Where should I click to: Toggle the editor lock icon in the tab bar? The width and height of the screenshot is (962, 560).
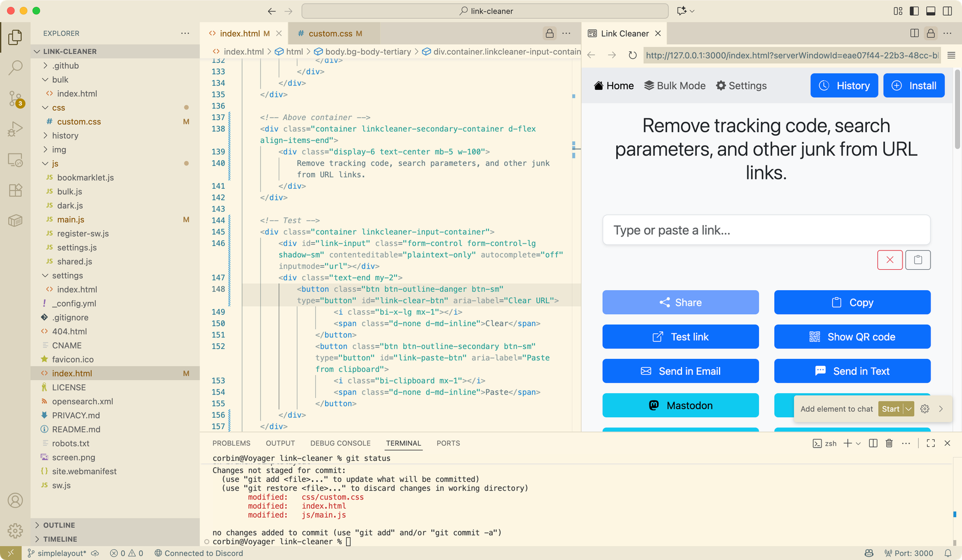click(549, 33)
